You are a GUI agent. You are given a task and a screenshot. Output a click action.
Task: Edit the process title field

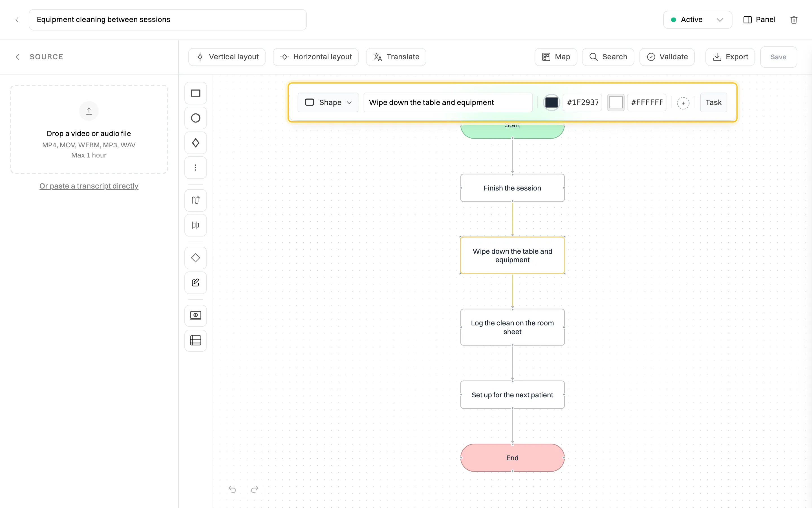coord(167,19)
